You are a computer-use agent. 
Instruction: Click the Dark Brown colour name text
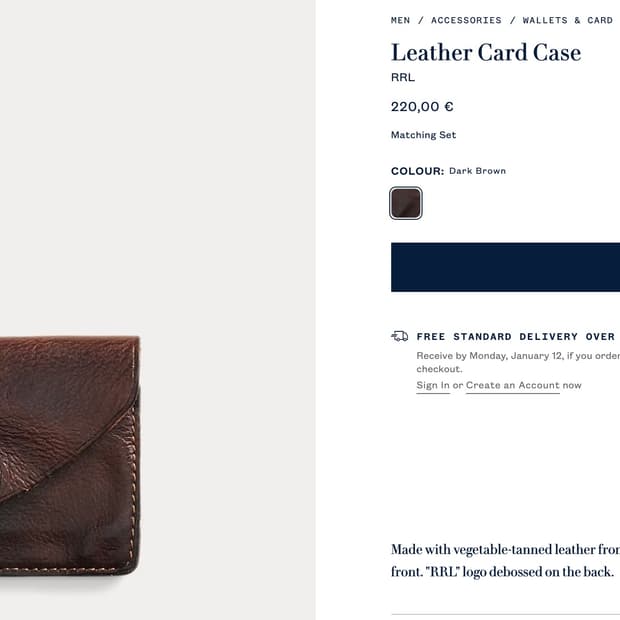click(477, 171)
